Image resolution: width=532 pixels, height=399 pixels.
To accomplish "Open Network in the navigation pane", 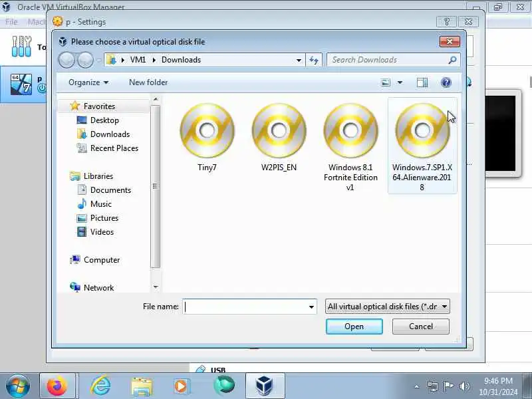I will point(98,288).
